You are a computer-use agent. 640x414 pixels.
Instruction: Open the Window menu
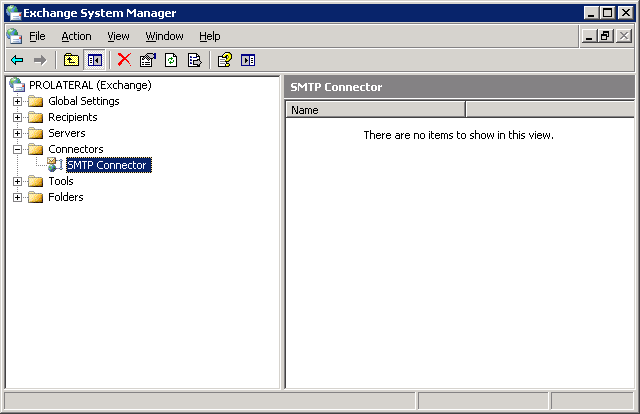[164, 36]
